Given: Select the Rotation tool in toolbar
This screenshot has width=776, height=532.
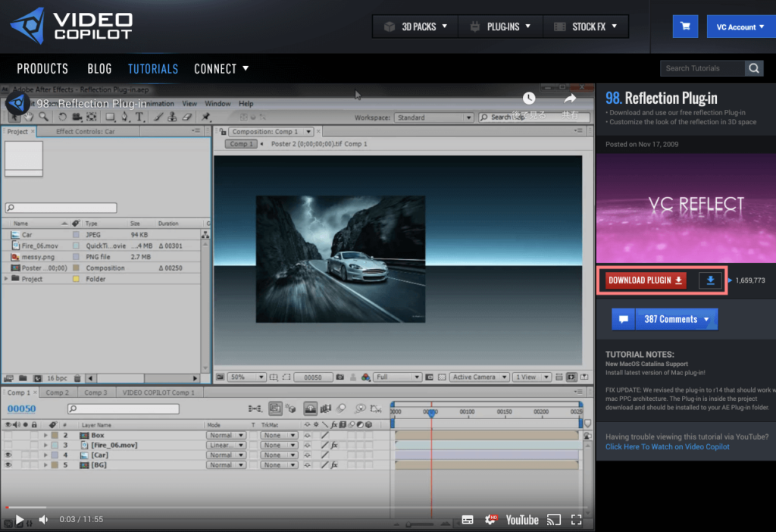Looking at the screenshot, I should click(x=62, y=117).
